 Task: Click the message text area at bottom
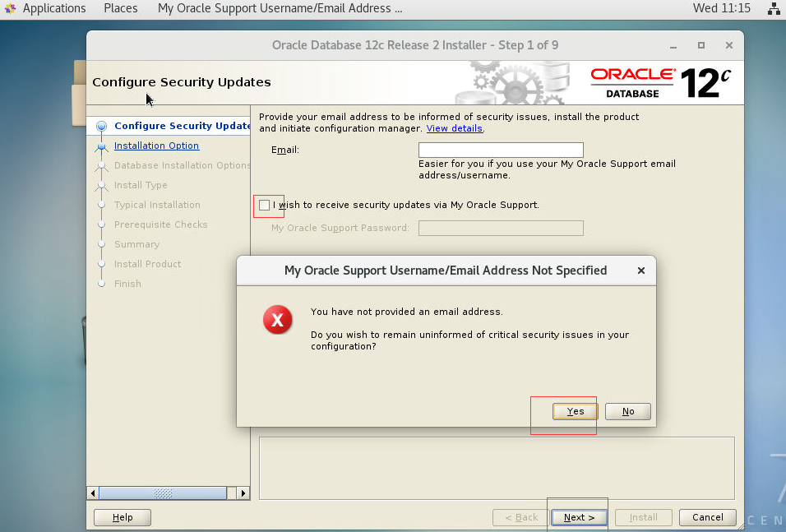[497, 469]
